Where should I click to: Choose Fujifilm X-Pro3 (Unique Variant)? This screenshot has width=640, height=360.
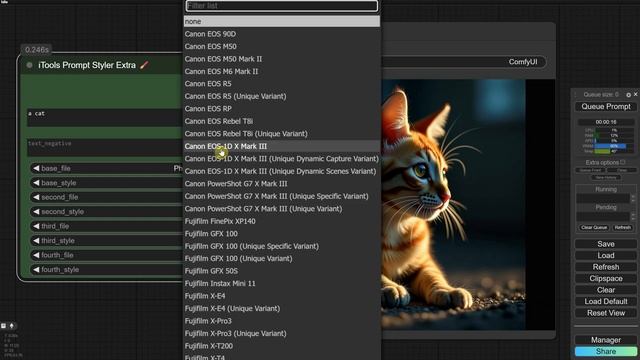pos(282,333)
